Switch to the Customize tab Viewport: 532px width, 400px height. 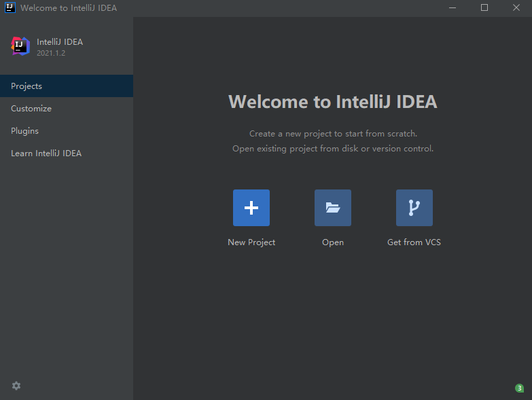tap(67, 109)
